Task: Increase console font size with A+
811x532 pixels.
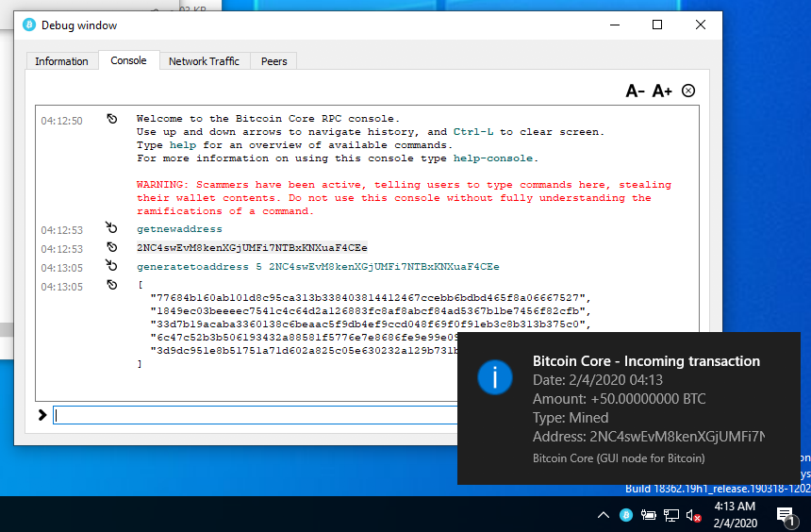Action: (662, 91)
